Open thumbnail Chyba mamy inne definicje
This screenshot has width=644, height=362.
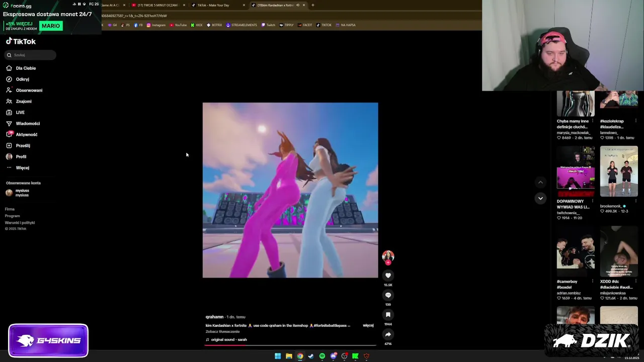click(576, 104)
